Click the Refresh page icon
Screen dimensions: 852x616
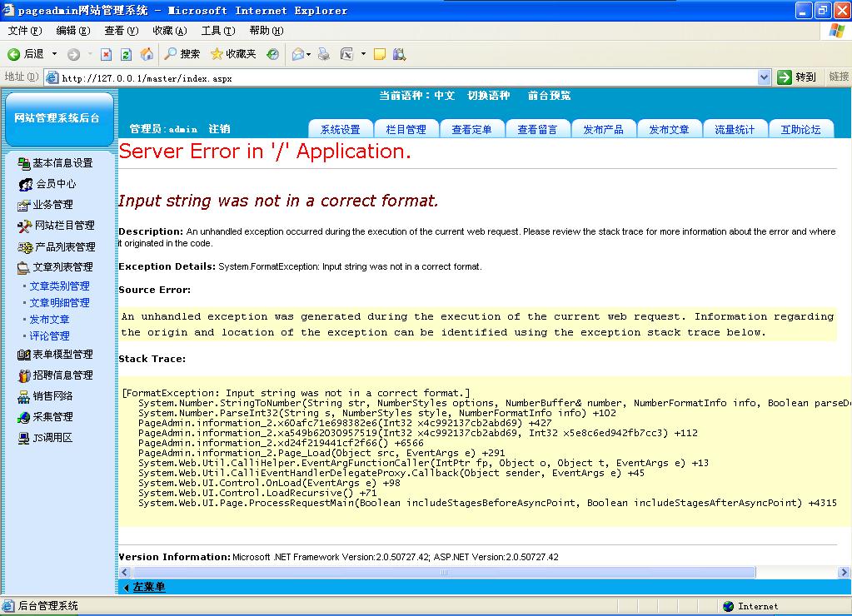point(126,54)
